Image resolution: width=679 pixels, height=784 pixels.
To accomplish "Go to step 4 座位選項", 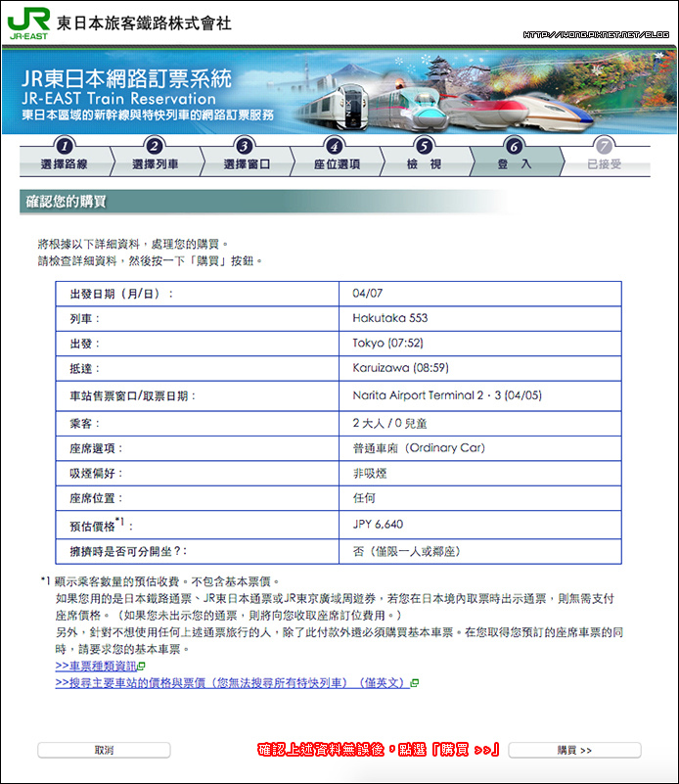I will click(x=337, y=159).
